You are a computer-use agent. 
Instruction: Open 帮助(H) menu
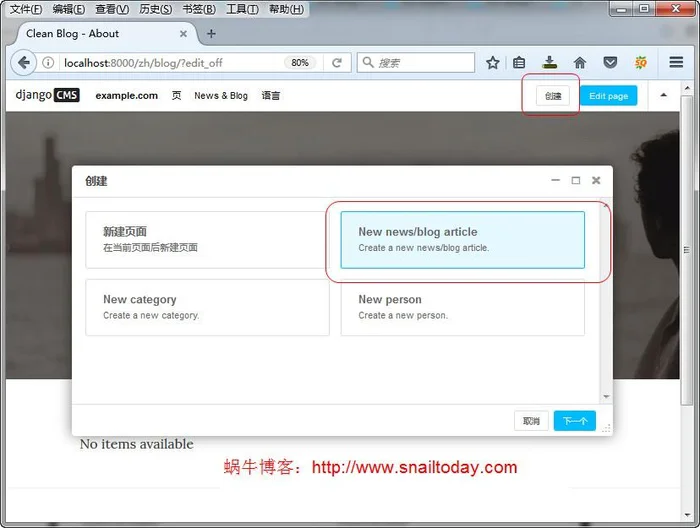(x=286, y=9)
